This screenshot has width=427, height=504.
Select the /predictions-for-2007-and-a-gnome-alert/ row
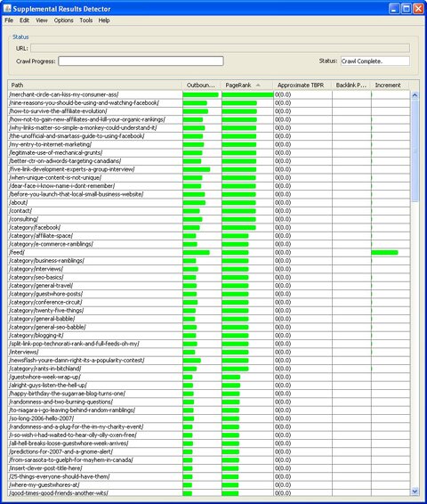[x=209, y=451]
